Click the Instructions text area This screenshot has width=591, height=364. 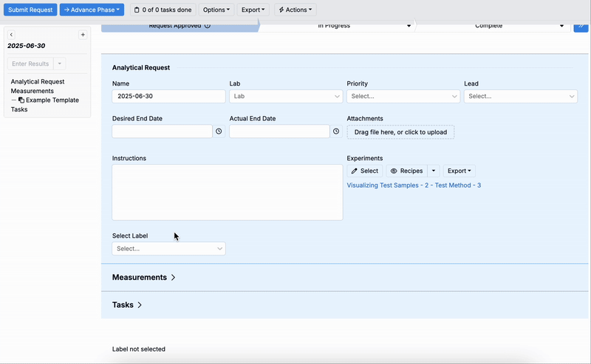coord(228,192)
